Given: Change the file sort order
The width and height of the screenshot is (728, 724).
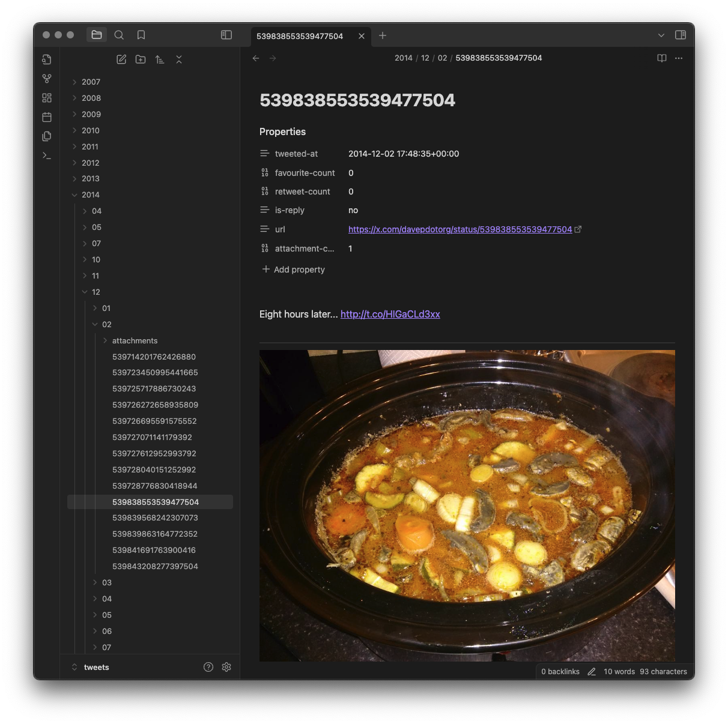Looking at the screenshot, I should pyautogui.click(x=160, y=59).
